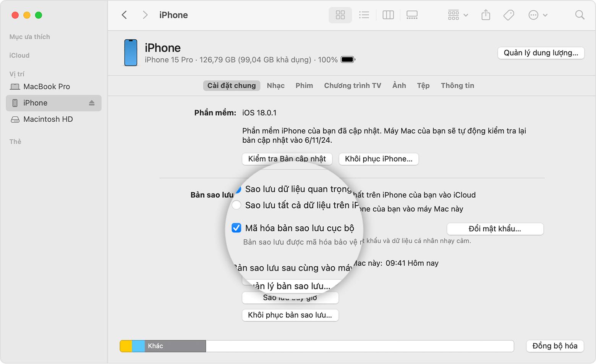Click the Đồng bộ hóa button

(x=555, y=346)
